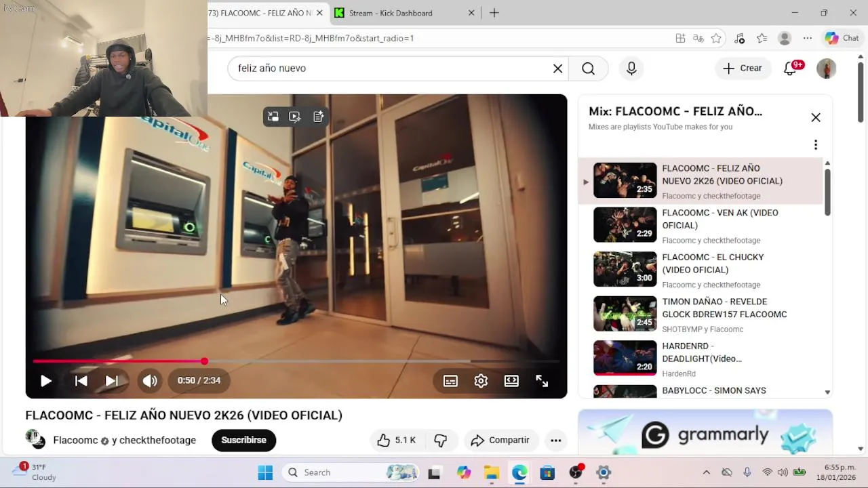Play the paused video
868x488 pixels.
pyautogui.click(x=45, y=381)
